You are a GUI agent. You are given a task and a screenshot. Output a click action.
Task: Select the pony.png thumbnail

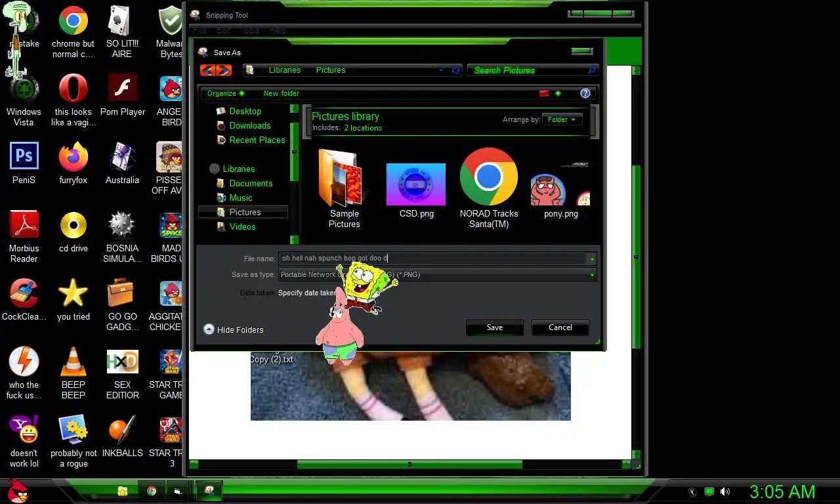pos(561,190)
